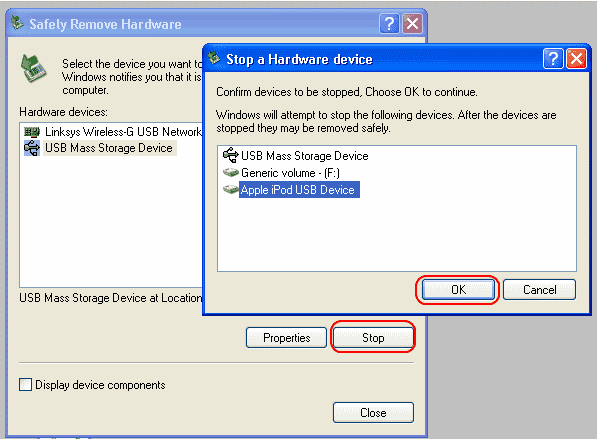Cancel the Stop a Hardware device dialog
The width and height of the screenshot is (597, 440).
(539, 290)
